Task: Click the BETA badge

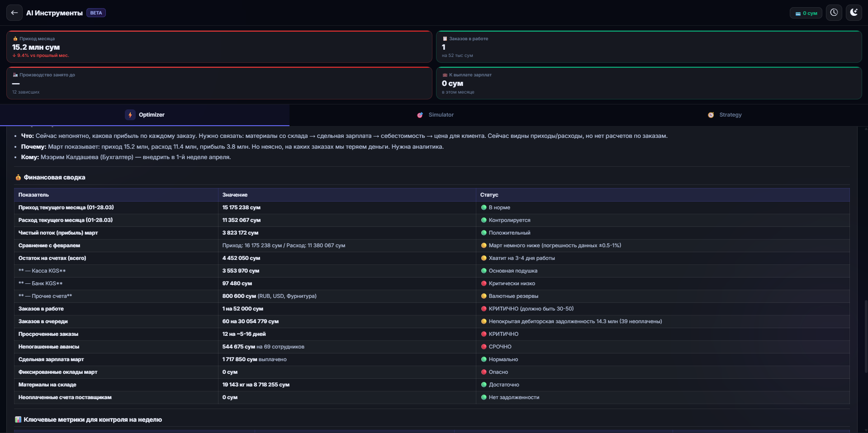Action: (x=96, y=13)
